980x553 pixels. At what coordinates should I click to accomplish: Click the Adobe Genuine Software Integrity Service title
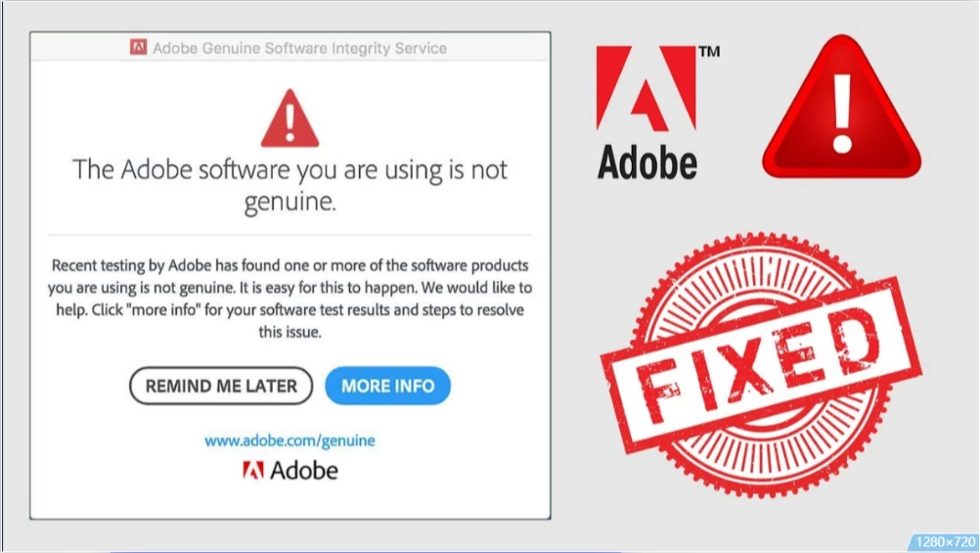[x=299, y=48]
